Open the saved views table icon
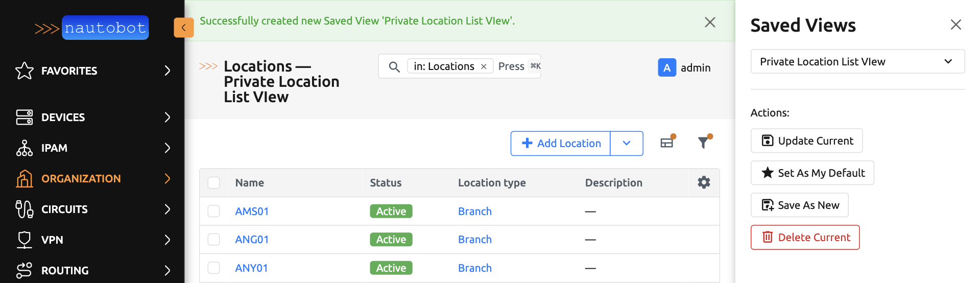This screenshot has height=283, width=980. tap(667, 143)
